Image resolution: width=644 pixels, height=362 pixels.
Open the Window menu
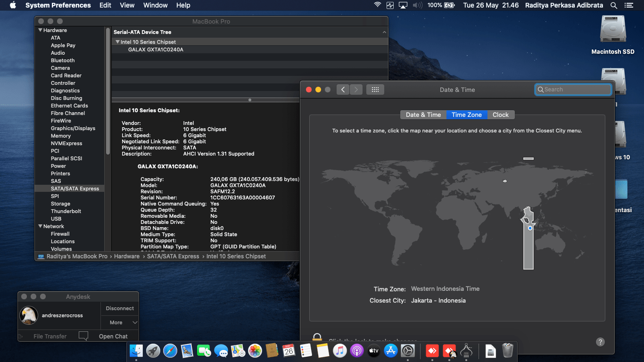(156, 5)
